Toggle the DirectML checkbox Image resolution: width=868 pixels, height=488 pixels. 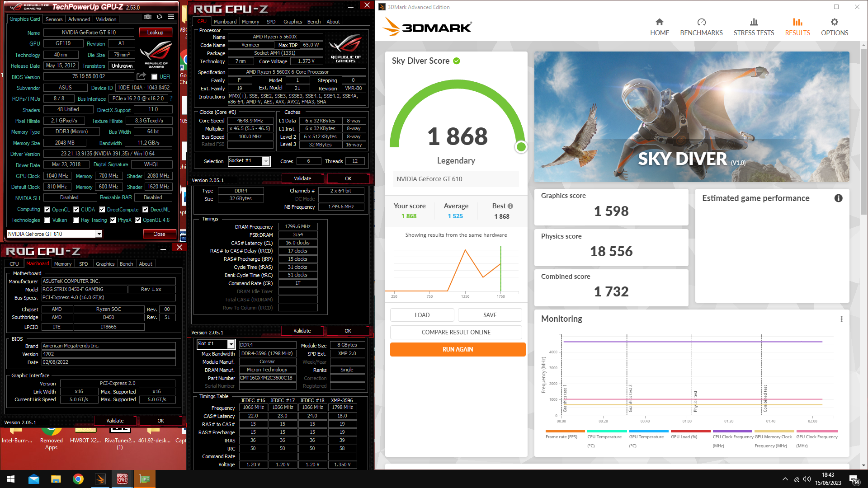pyautogui.click(x=146, y=210)
